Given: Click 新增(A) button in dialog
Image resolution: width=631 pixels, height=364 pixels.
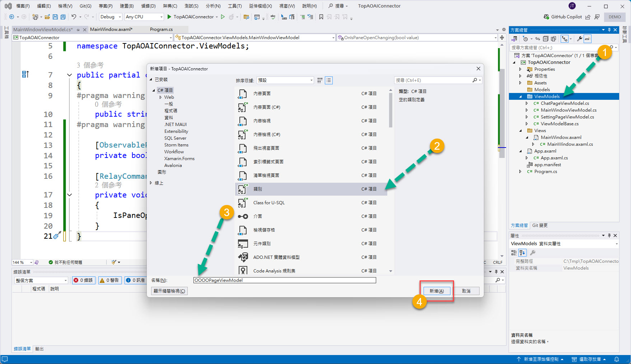Looking at the screenshot, I should point(436,291).
